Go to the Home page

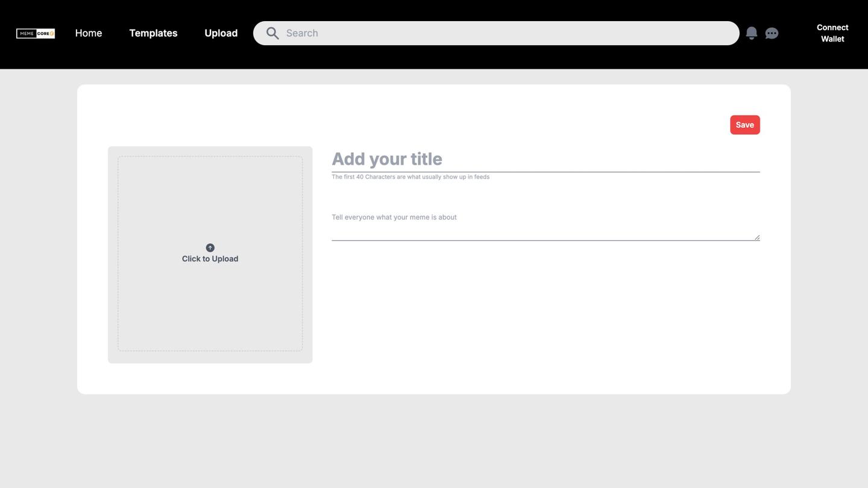(89, 33)
